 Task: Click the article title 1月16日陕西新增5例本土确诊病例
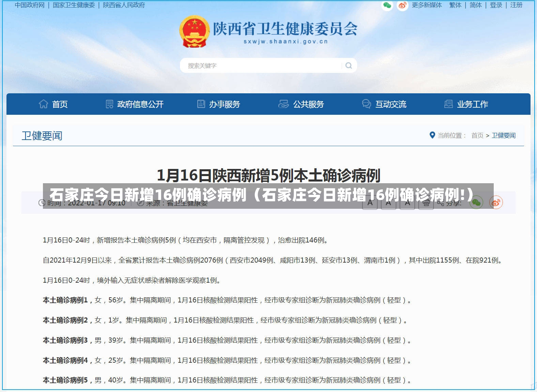(x=268, y=175)
